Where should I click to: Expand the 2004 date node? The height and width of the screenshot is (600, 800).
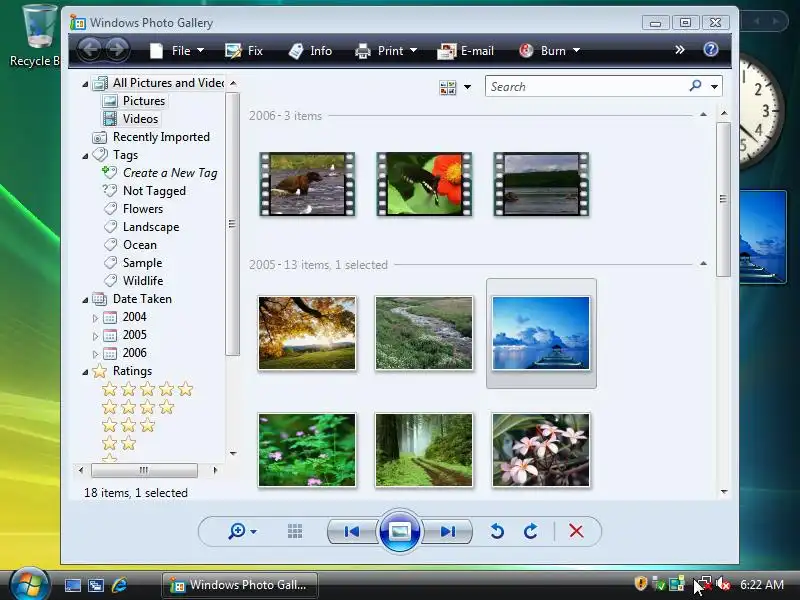(x=95, y=318)
